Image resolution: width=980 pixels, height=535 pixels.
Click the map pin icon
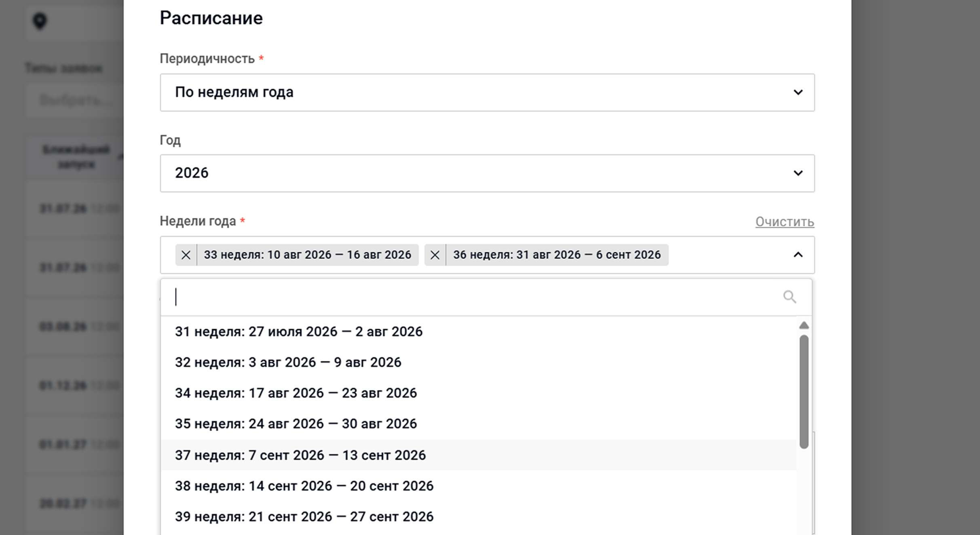(x=40, y=21)
